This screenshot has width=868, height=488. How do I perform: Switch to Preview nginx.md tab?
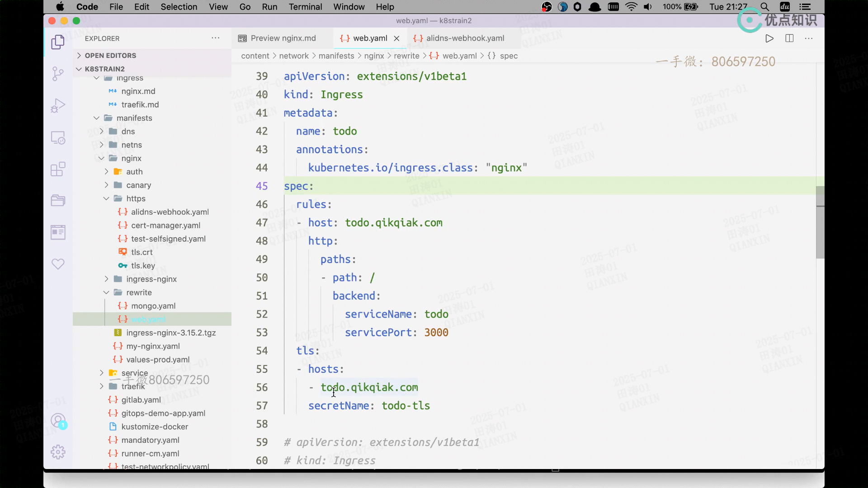click(283, 38)
